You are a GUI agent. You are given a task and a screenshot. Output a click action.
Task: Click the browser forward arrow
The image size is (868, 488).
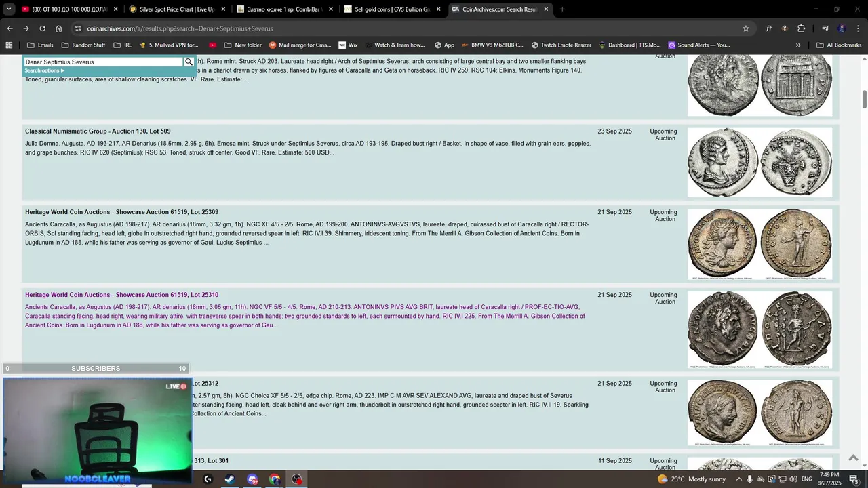[26, 28]
